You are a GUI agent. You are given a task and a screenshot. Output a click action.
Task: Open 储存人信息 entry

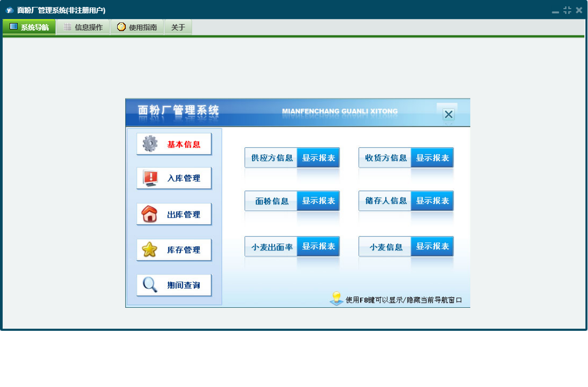(x=385, y=201)
